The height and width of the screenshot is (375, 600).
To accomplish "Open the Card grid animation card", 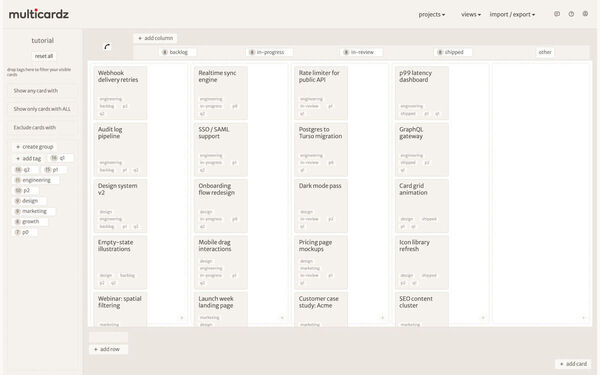I will coord(422,206).
